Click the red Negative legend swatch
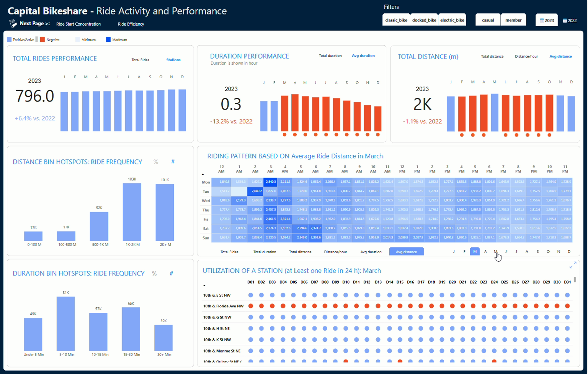 point(42,39)
